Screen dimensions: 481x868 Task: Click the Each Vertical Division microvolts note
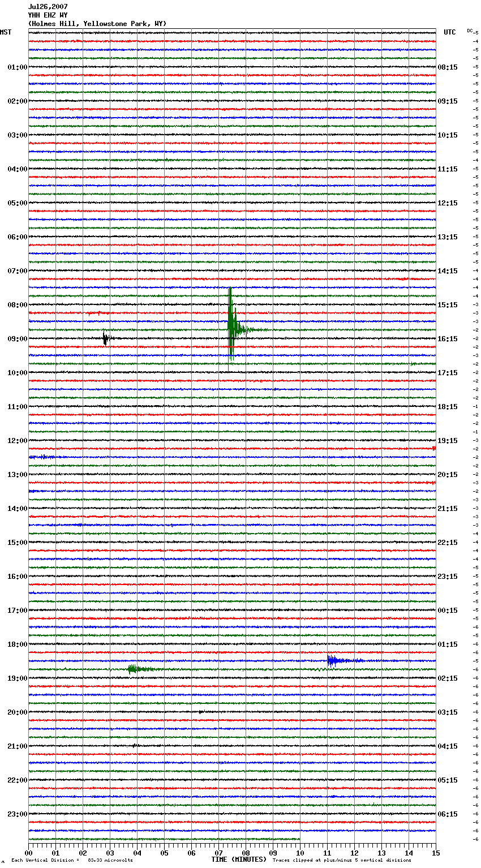[x=72, y=860]
